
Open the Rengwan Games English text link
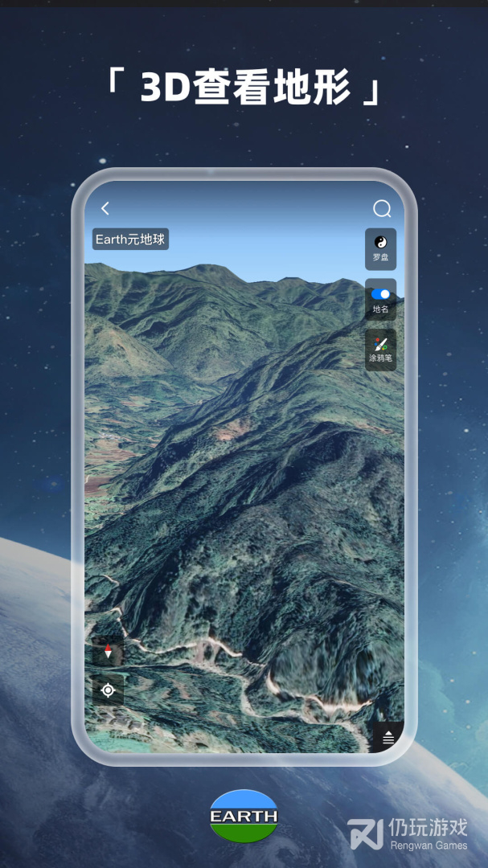tap(428, 845)
